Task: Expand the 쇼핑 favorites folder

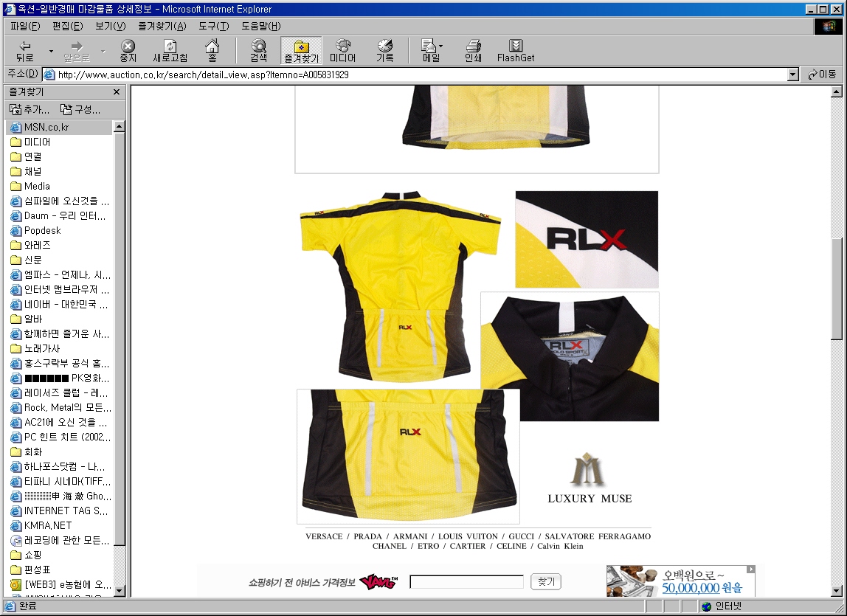Action: (27, 555)
